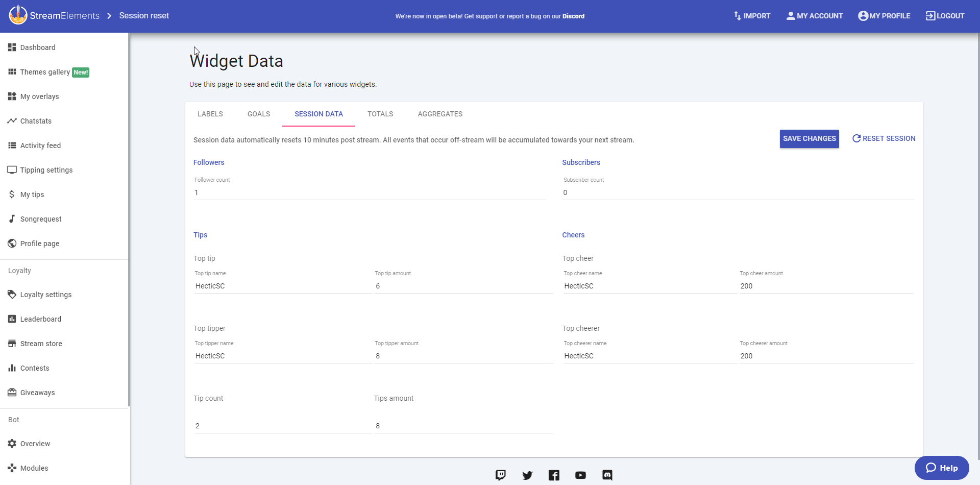The image size is (980, 485).
Task: Open the YouTube icon in footer
Action: pos(580,475)
